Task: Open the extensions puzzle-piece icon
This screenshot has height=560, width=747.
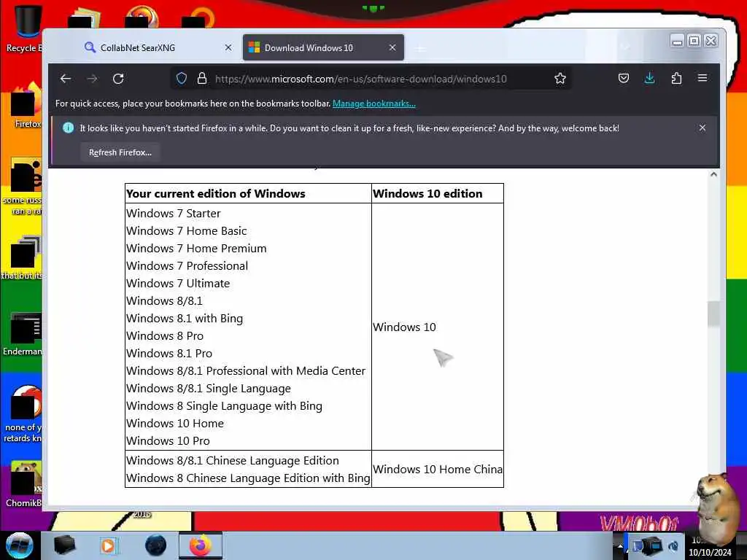Action: click(x=676, y=78)
